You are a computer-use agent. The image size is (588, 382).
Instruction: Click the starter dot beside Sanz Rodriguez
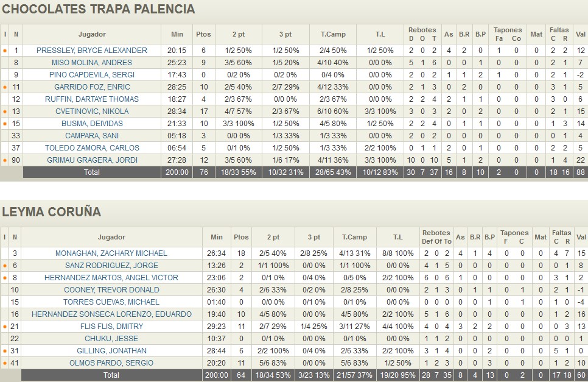tap(5, 266)
